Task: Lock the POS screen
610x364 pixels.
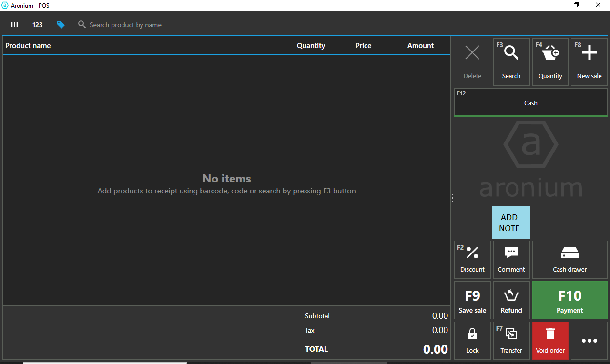Action: (x=472, y=341)
